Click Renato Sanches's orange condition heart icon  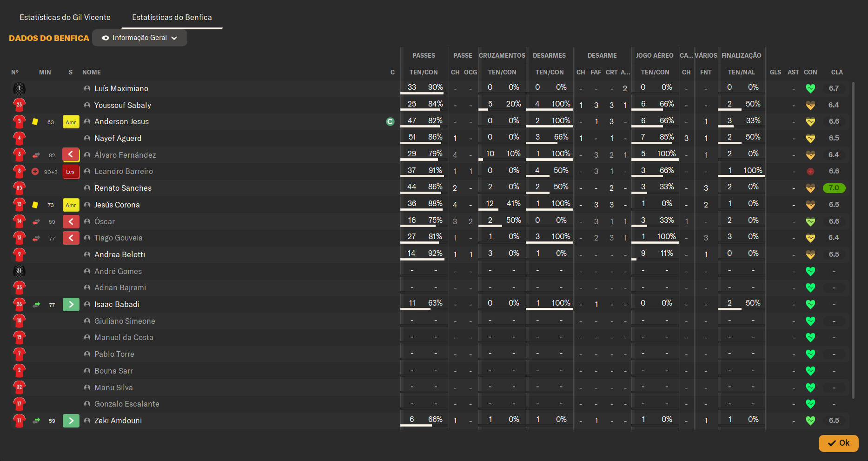(x=810, y=188)
